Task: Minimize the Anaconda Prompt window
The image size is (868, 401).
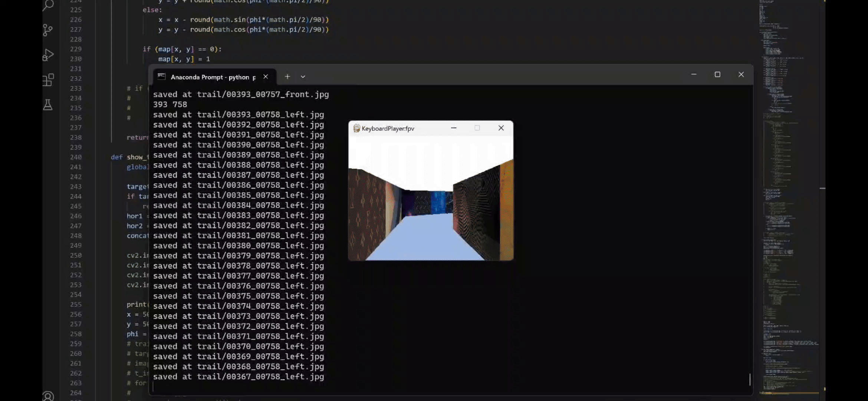Action: [694, 75]
